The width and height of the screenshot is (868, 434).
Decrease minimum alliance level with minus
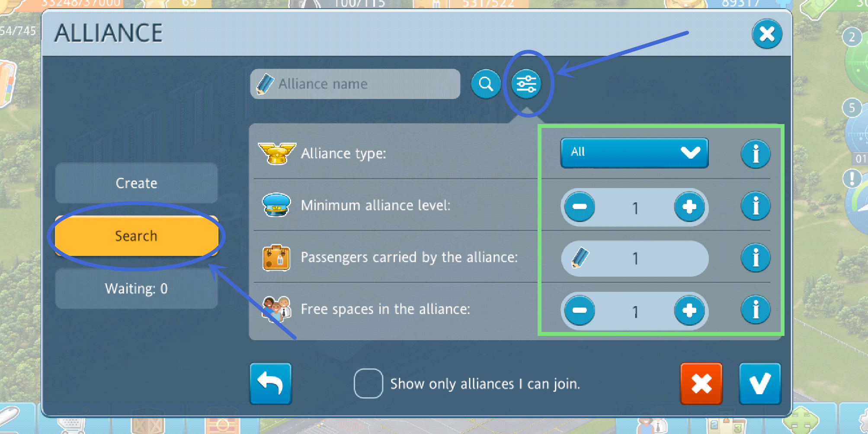[x=580, y=207]
